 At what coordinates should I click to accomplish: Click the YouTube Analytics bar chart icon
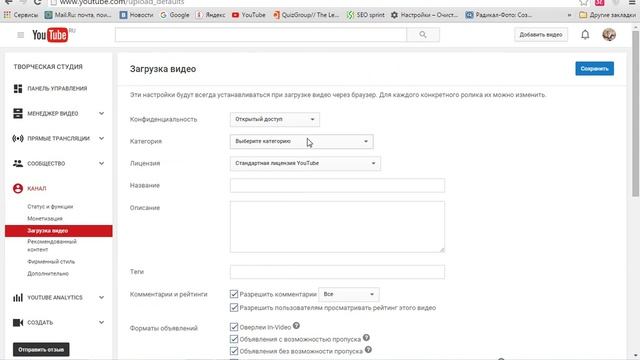pyautogui.click(x=18, y=298)
